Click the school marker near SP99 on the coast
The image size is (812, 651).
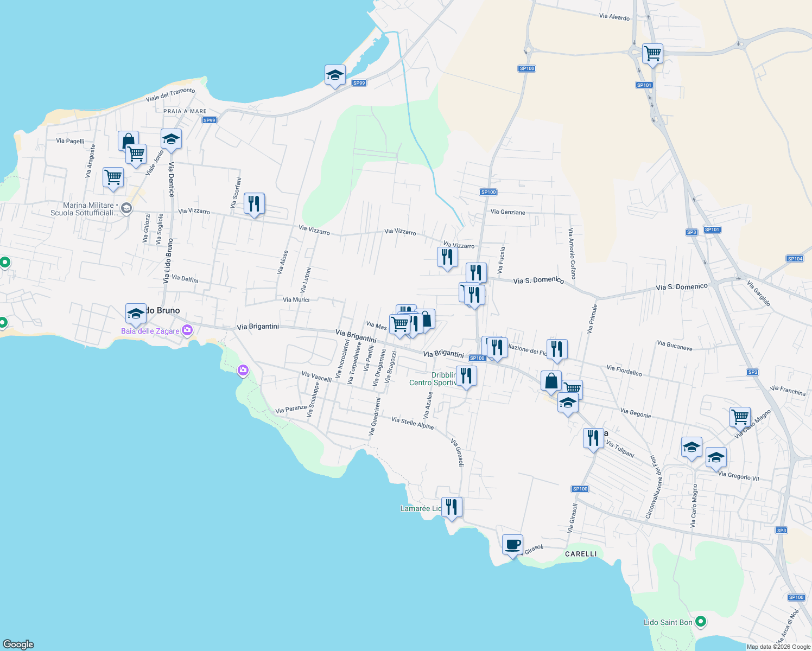[335, 75]
